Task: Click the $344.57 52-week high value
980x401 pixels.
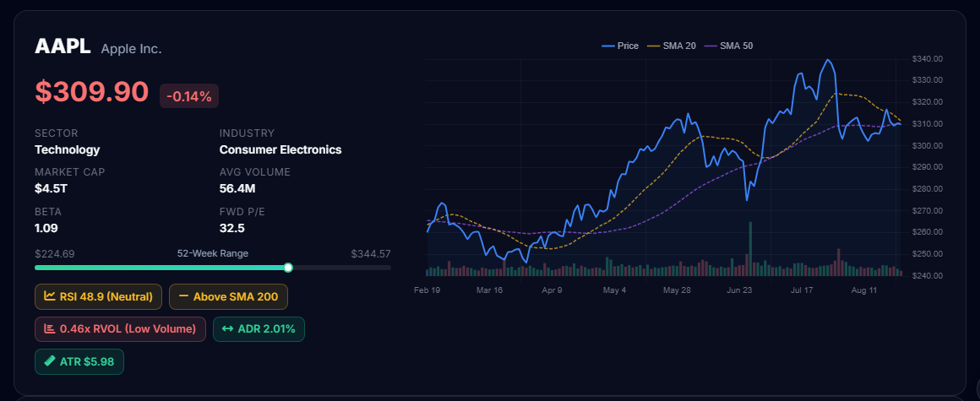Action: tap(371, 253)
